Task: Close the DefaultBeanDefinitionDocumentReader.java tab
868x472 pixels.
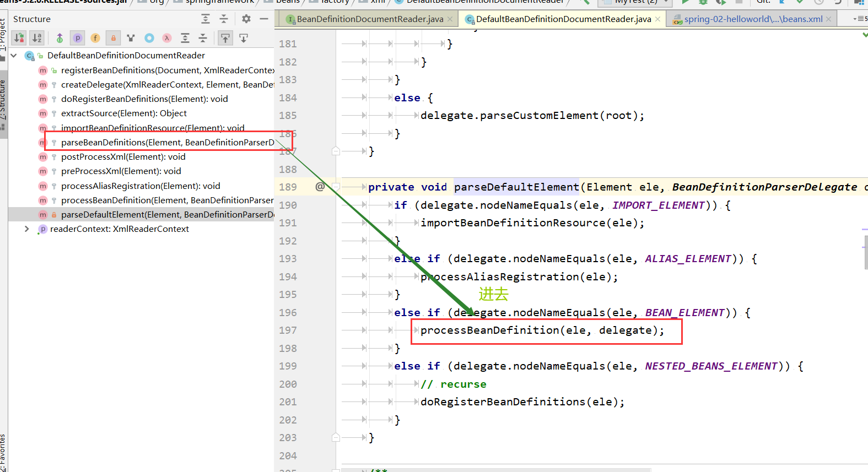Action: (x=658, y=19)
